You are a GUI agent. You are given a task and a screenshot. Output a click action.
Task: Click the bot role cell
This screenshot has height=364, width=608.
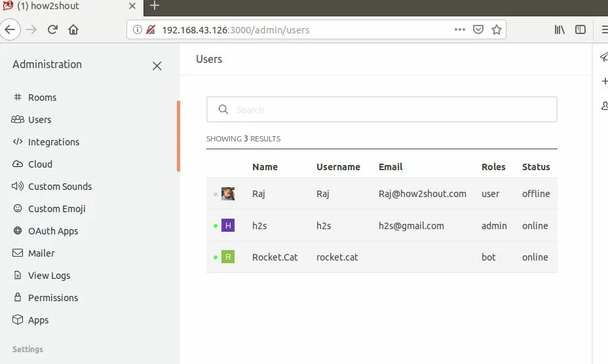[x=489, y=257]
